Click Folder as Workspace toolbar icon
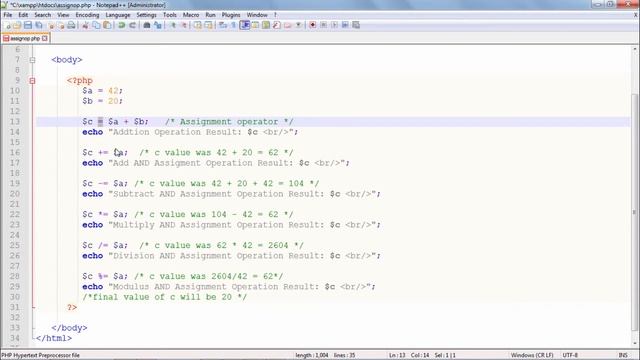This screenshot has width=640, height=360. pyautogui.click(x=287, y=25)
